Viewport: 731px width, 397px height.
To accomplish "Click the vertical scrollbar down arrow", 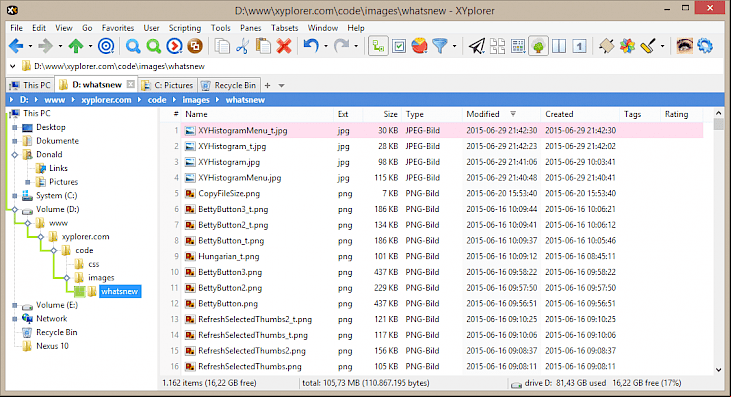I will (x=718, y=370).
